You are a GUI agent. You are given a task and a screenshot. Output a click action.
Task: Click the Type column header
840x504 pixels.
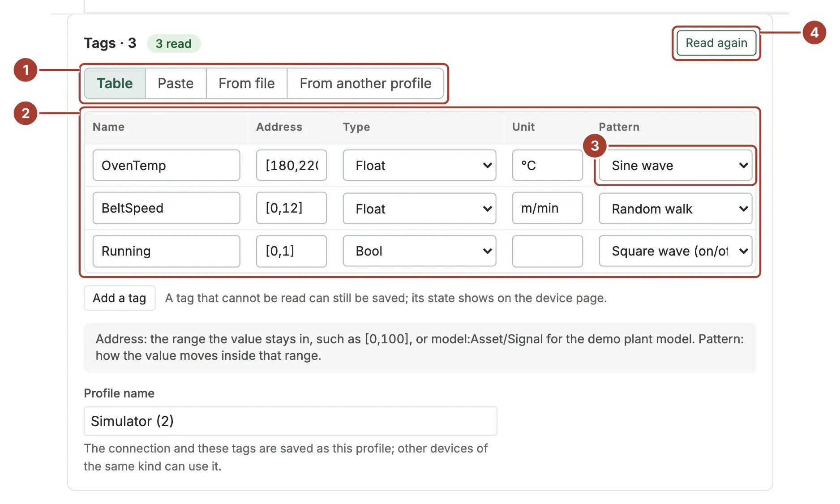(356, 127)
